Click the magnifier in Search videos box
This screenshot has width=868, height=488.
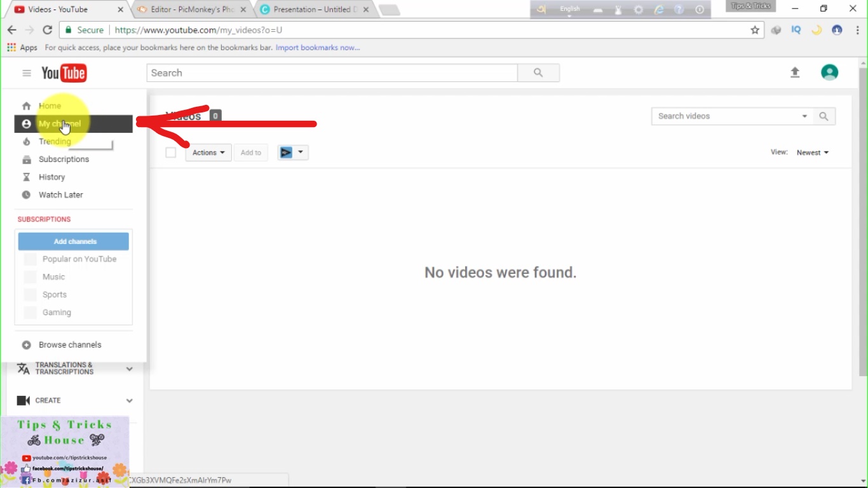[x=824, y=116]
